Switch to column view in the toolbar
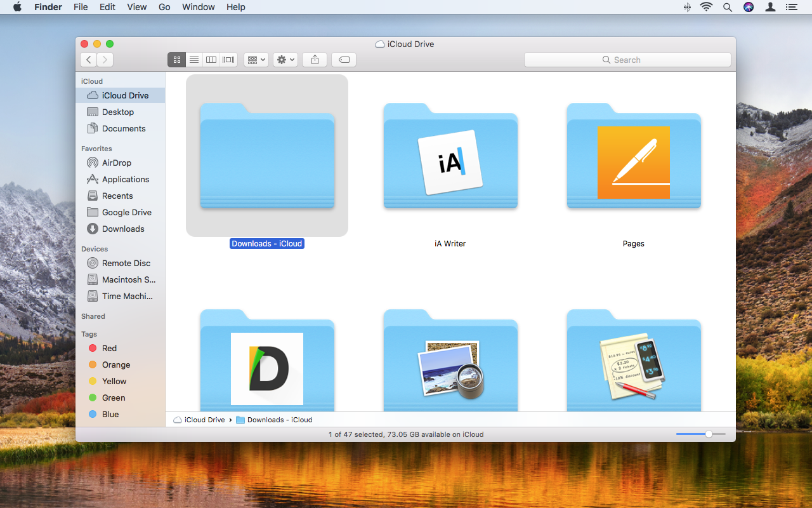812x508 pixels. point(211,59)
